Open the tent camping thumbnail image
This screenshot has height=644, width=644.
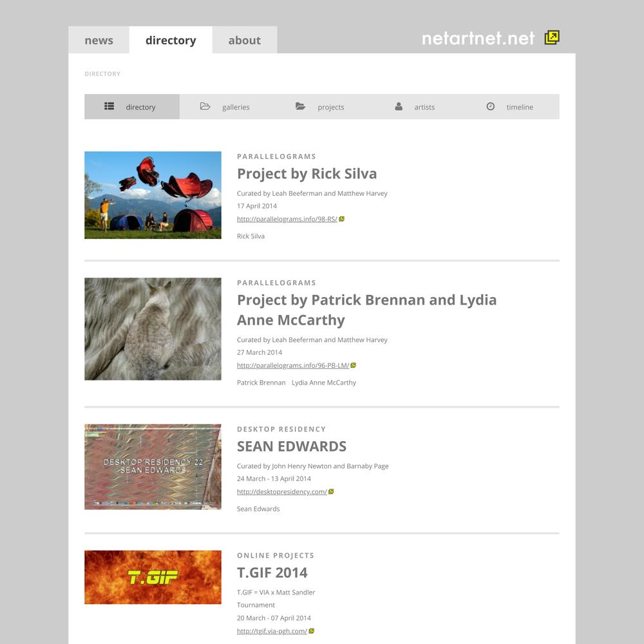153,195
